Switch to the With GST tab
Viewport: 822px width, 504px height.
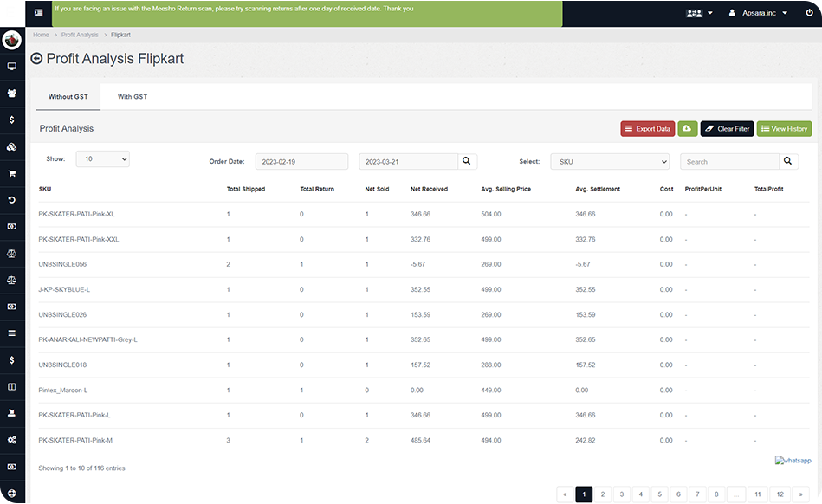tap(133, 96)
